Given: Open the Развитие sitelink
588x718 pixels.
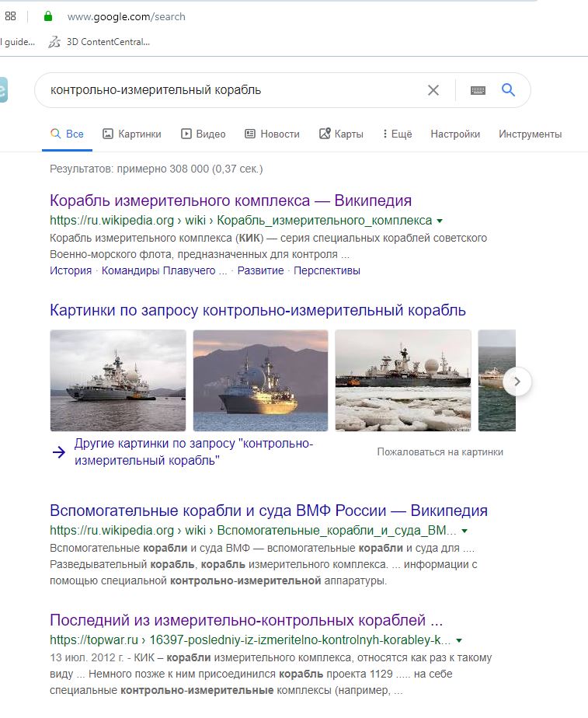Looking at the screenshot, I should pos(260,270).
